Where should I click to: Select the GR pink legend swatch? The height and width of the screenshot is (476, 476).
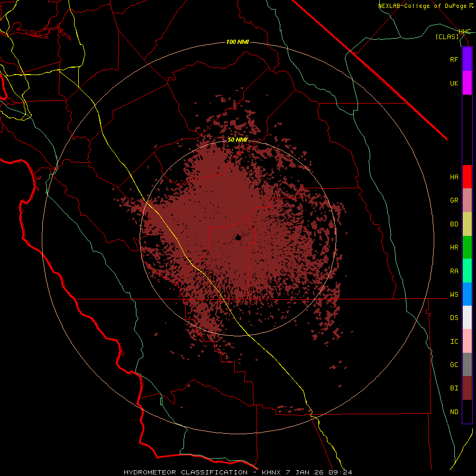(x=467, y=200)
